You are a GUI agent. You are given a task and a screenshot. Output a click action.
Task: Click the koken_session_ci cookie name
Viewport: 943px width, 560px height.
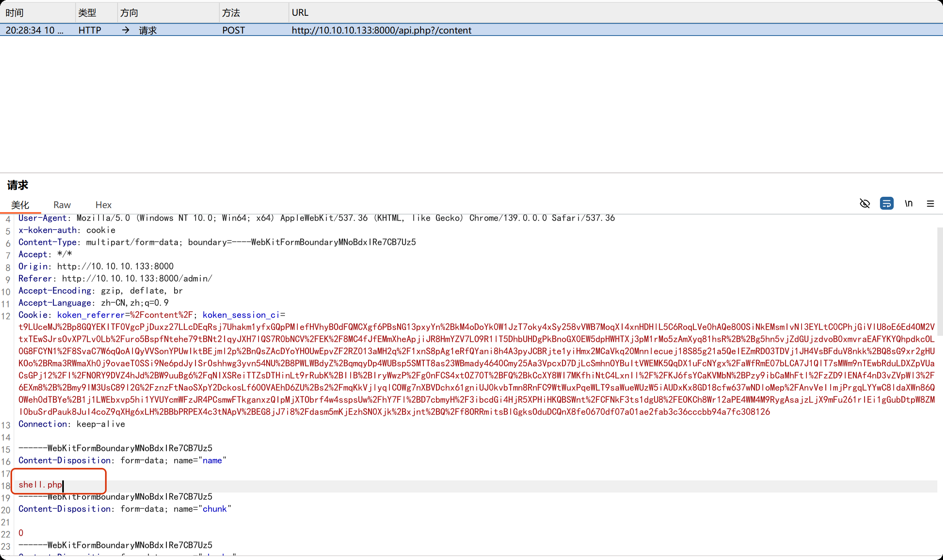(x=241, y=315)
